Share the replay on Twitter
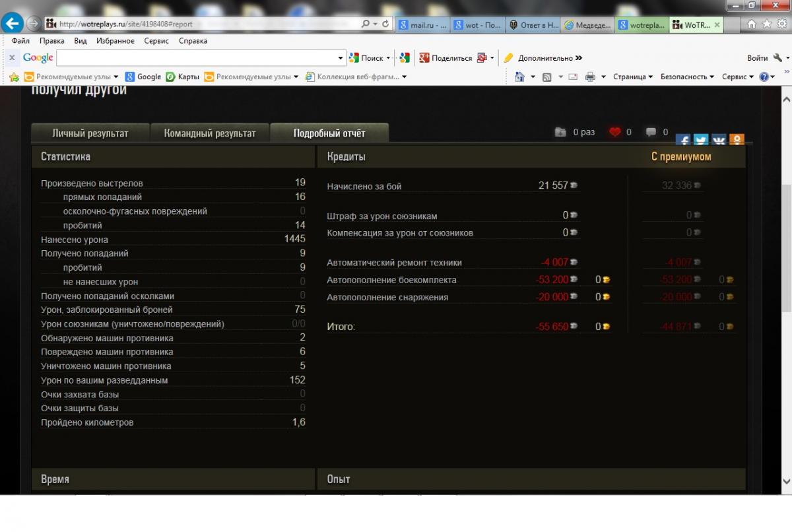This screenshot has height=532, width=792. tap(701, 141)
